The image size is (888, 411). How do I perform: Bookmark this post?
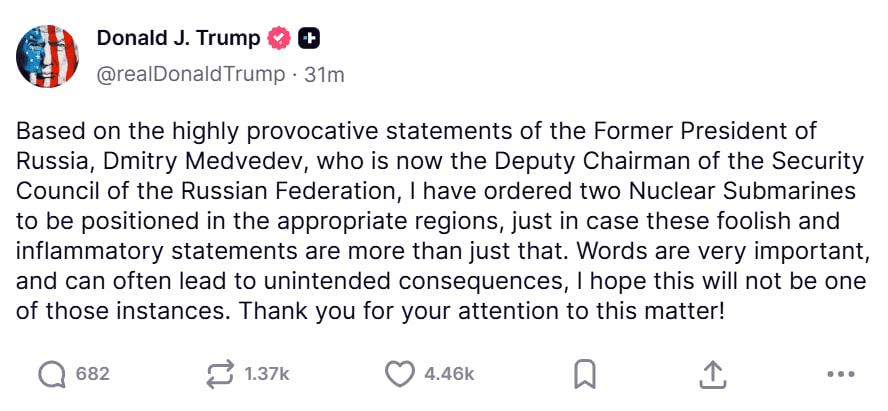tap(585, 374)
